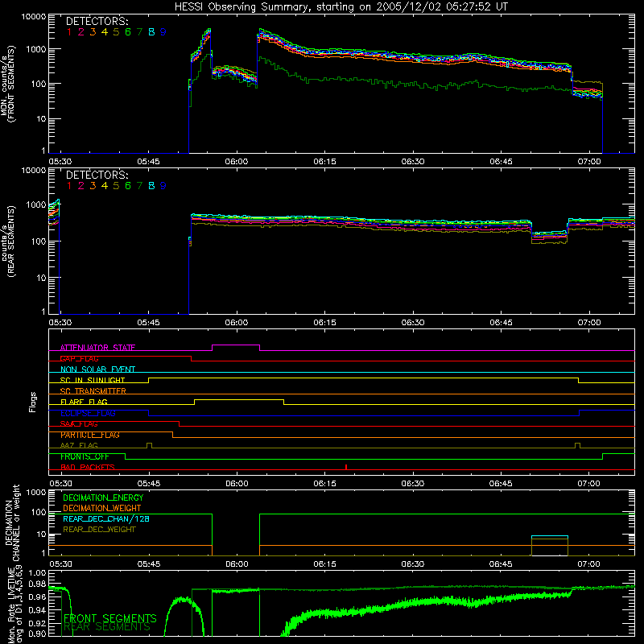Viewport: 644px width, 644px height.
Task: Select orange detector 3 in front segments legend
Action: coord(93,32)
